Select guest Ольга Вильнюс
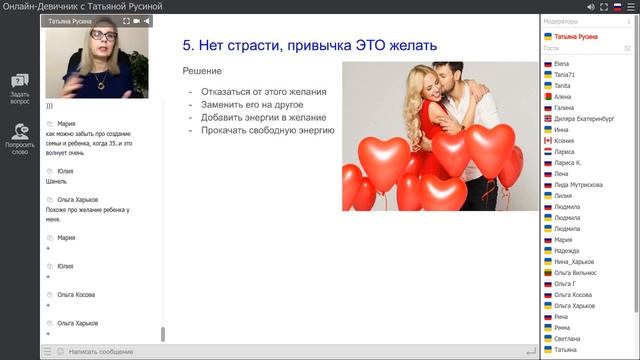Viewport: 640px width, 360px height. pos(575,273)
